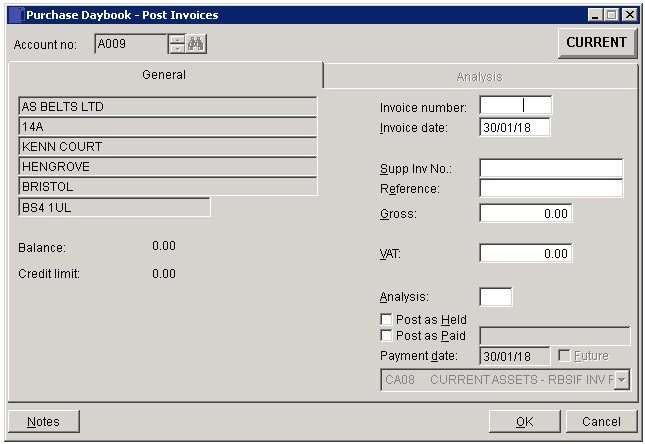The image size is (645, 444).
Task: Click the disabled field beside Post as Paid
Action: coord(555,336)
